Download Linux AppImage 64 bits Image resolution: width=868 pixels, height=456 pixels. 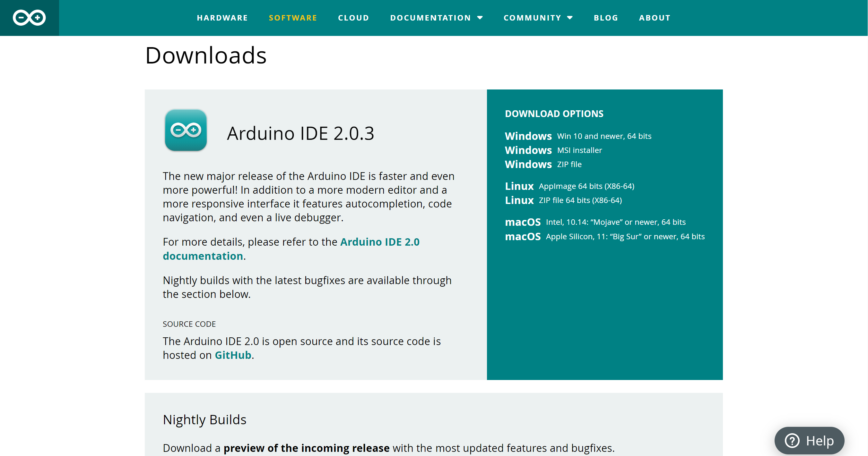[x=569, y=186]
